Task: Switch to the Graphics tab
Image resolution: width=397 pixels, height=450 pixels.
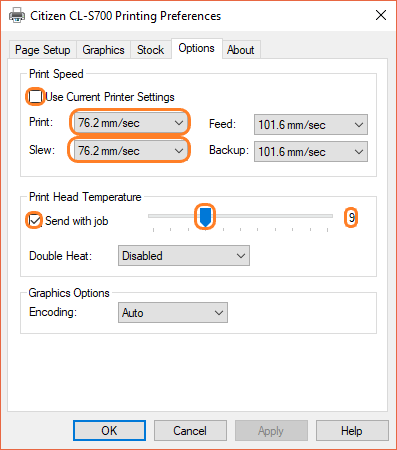Action: click(103, 50)
